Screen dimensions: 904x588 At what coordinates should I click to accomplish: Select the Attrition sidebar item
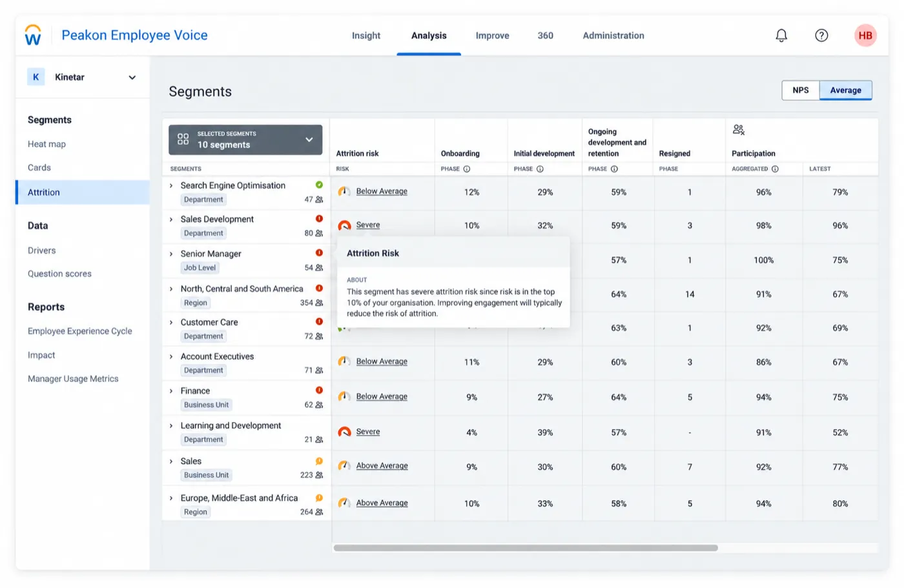[x=83, y=192]
